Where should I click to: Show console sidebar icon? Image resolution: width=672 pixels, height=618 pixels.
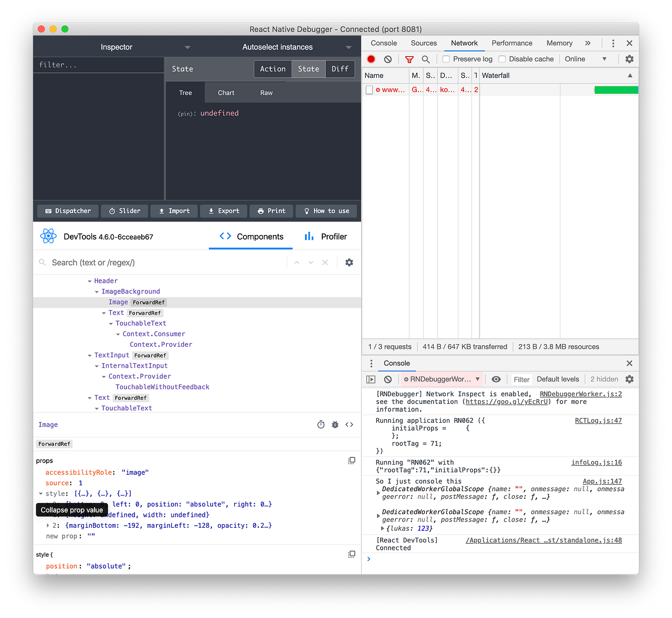point(371,379)
